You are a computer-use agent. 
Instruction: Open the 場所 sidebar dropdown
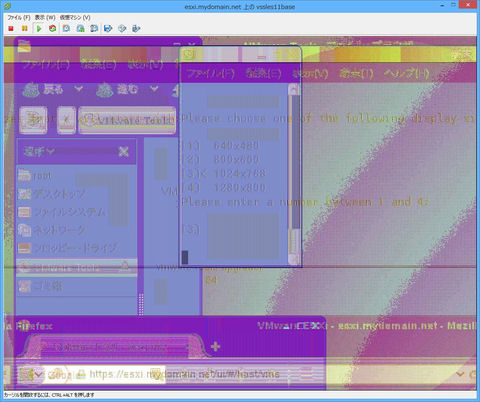point(39,152)
